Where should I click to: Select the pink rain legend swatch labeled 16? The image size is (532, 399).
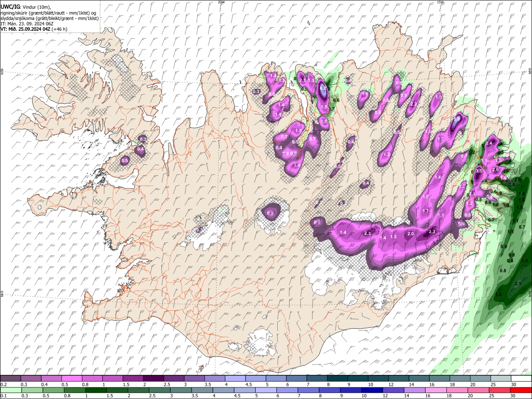[436, 390]
